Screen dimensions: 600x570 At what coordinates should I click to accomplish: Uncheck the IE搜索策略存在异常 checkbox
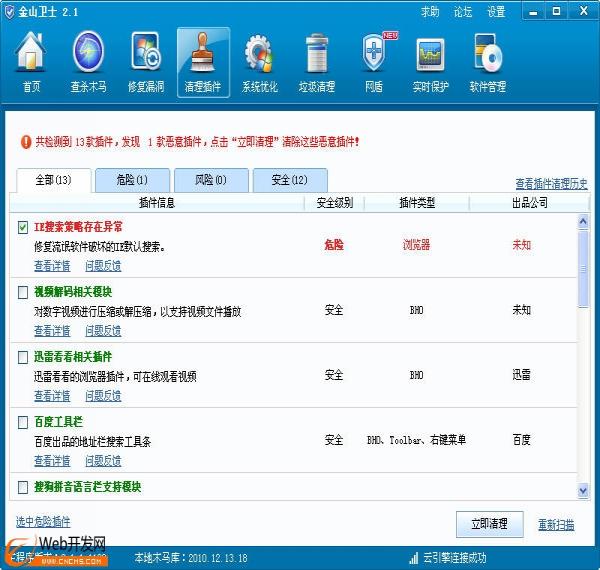[23, 227]
